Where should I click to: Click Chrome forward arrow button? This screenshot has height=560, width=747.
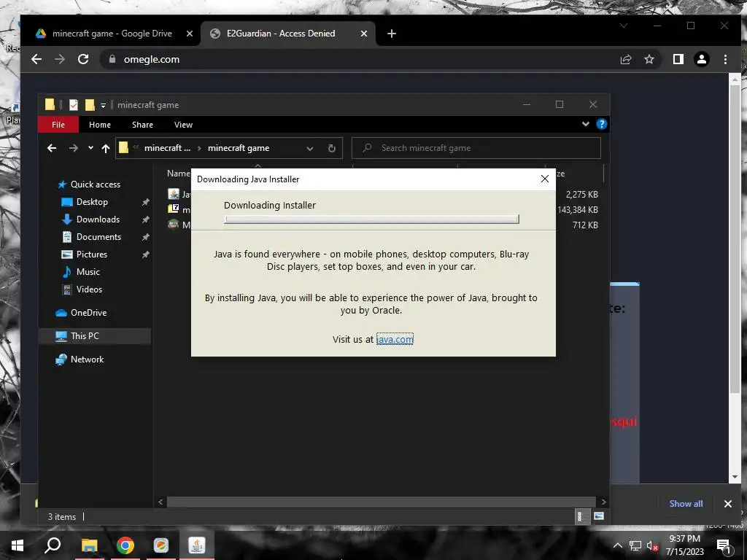pos(60,59)
